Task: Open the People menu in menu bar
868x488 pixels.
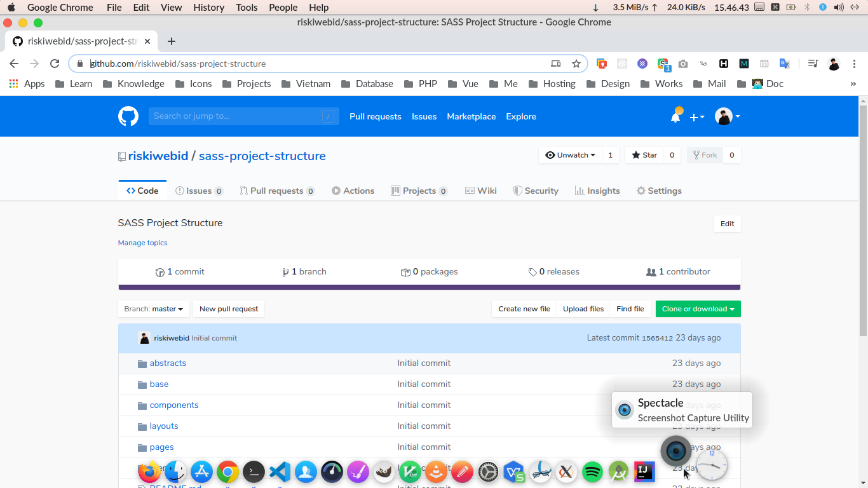Action: (x=283, y=8)
